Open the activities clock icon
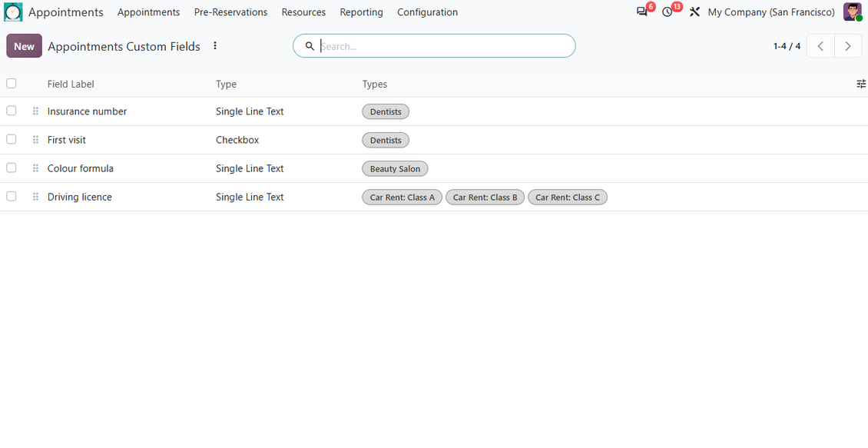Viewport: 868px width, 448px height. coord(668,12)
